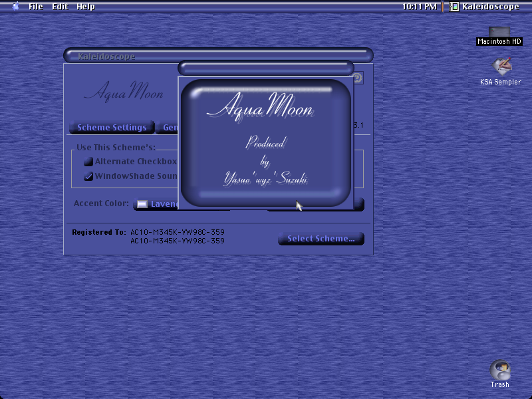
Task: Click the AquaMoon logo in the Kaleidoscope window
Action: [x=124, y=92]
